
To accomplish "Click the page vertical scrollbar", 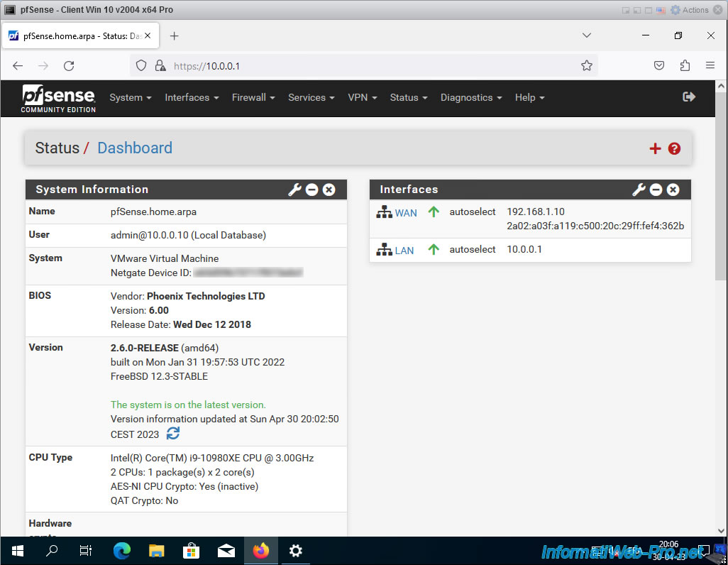I will [721, 186].
